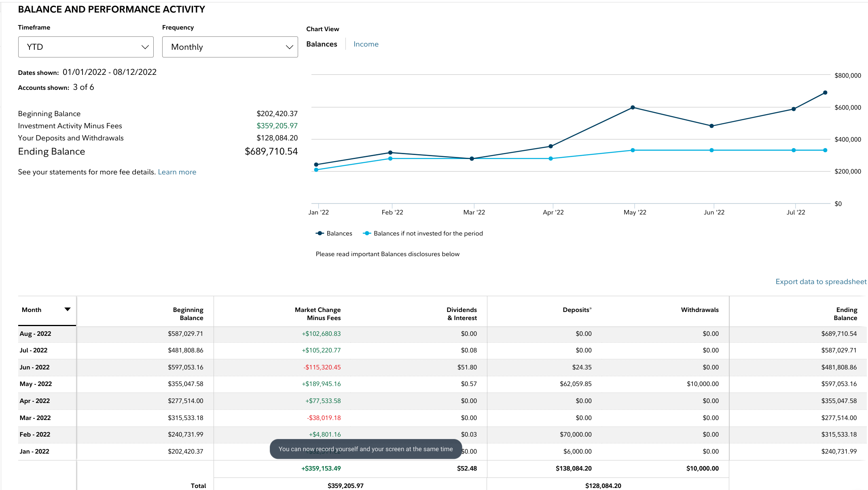Click Export data to spreadsheet link
Image resolution: width=868 pixels, height=490 pixels.
tap(821, 282)
